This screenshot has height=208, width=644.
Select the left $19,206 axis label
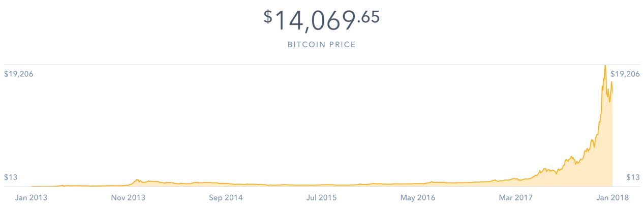pos(18,74)
